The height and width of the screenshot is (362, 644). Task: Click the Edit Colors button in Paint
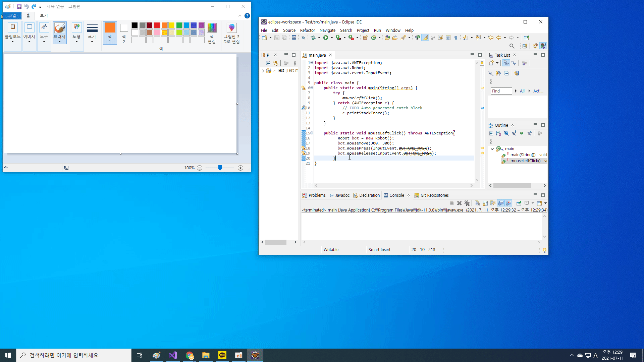tap(212, 33)
